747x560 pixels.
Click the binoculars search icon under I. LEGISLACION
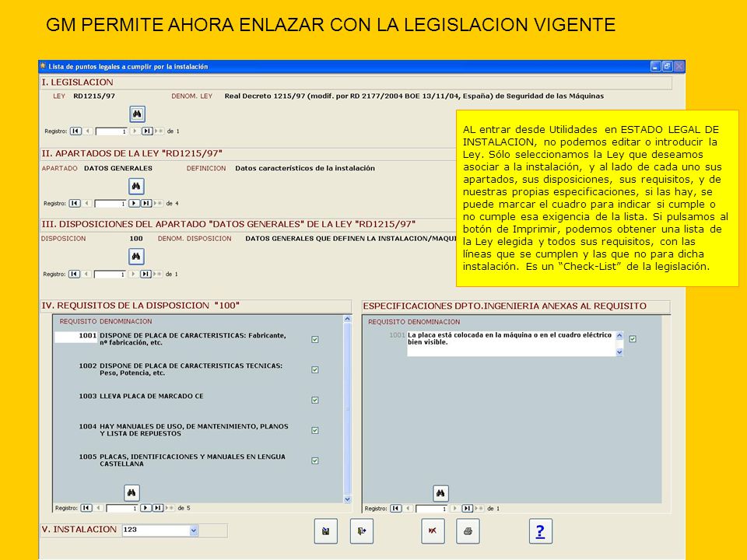tap(137, 114)
